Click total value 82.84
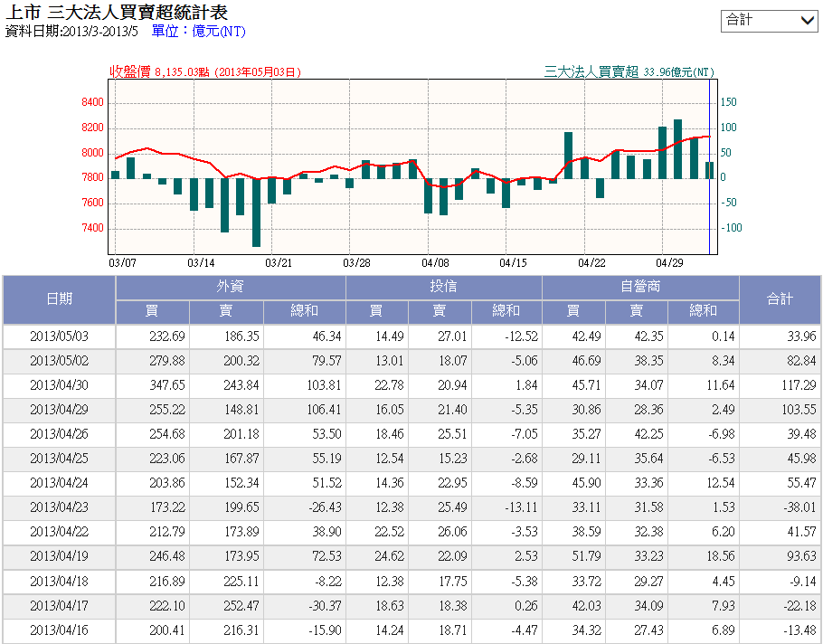This screenshot has width=823, height=644. (801, 361)
